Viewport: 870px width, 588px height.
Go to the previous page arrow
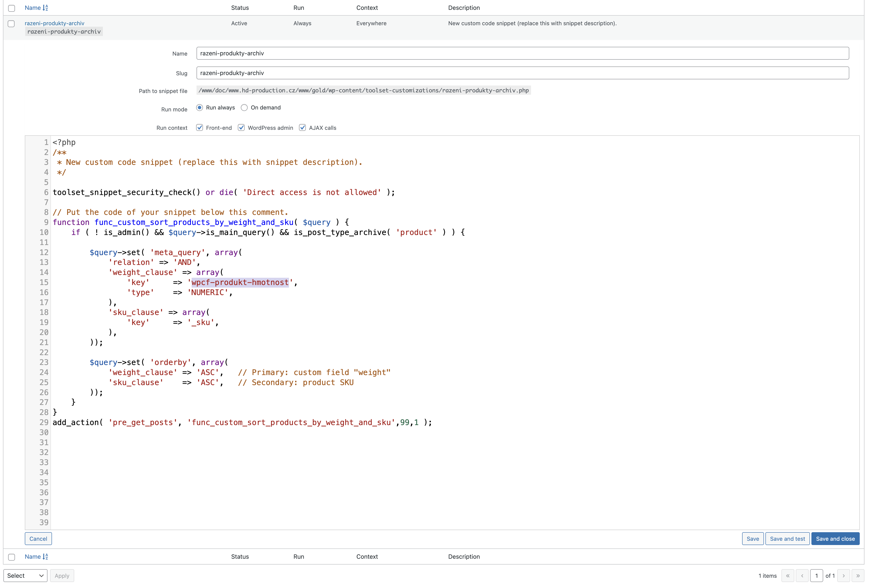(x=802, y=576)
